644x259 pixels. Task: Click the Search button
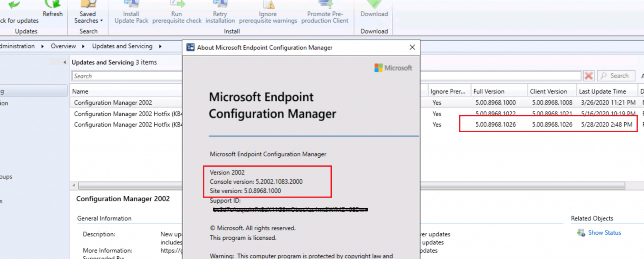click(x=616, y=76)
